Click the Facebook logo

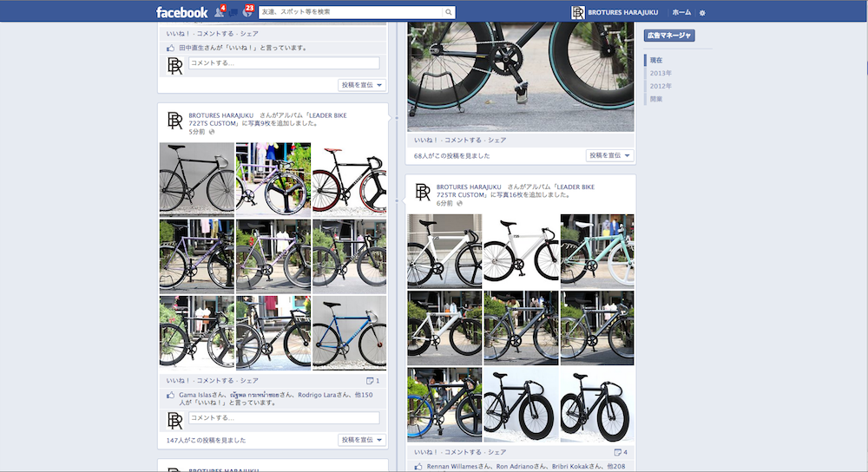click(181, 12)
